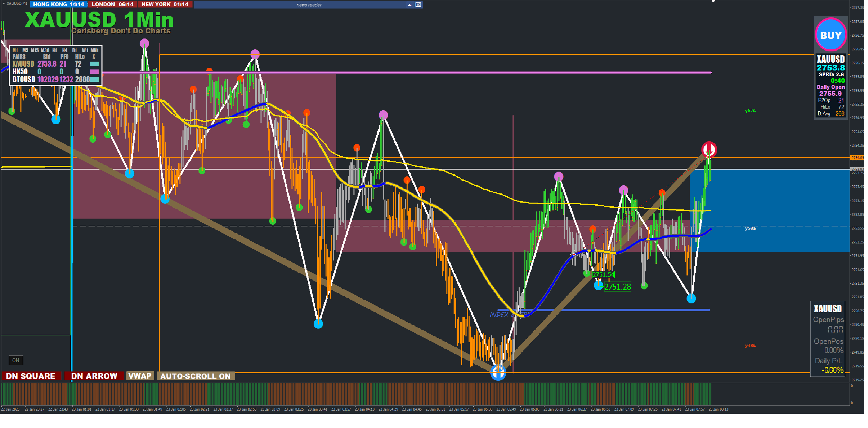
Task: Click the HONG KONG session clock label
Action: pyautogui.click(x=58, y=4)
